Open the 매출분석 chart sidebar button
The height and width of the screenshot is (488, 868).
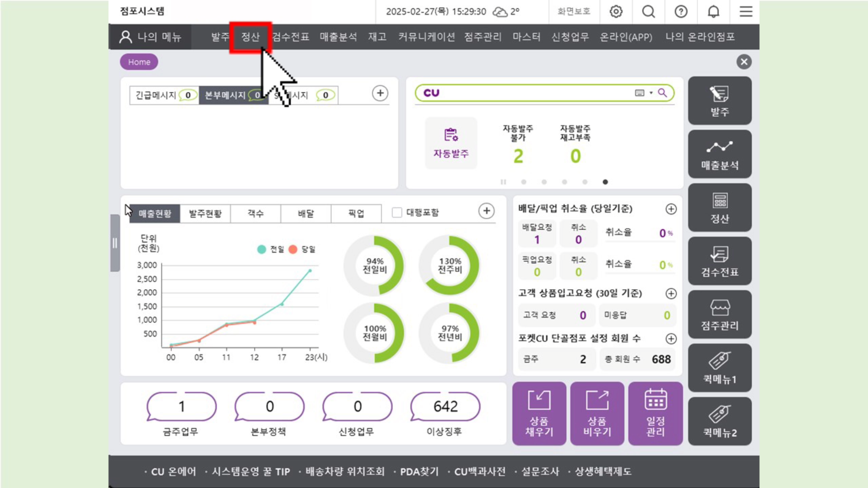tap(720, 154)
